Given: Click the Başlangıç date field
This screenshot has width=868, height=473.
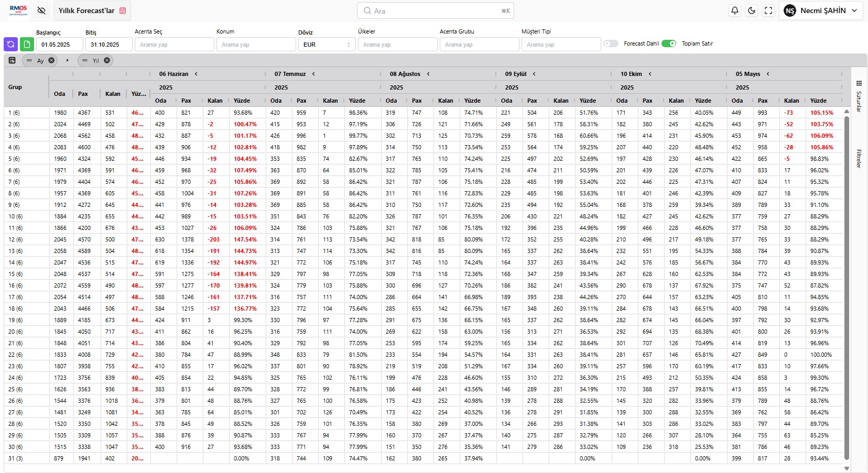Looking at the screenshot, I should coord(59,45).
